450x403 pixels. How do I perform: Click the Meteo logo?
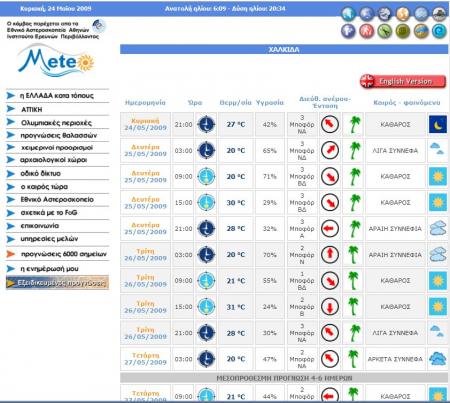[56, 61]
